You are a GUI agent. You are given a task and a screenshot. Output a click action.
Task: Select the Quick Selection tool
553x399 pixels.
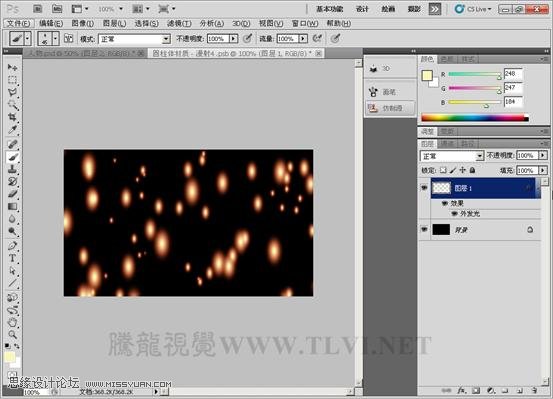pyautogui.click(x=12, y=105)
